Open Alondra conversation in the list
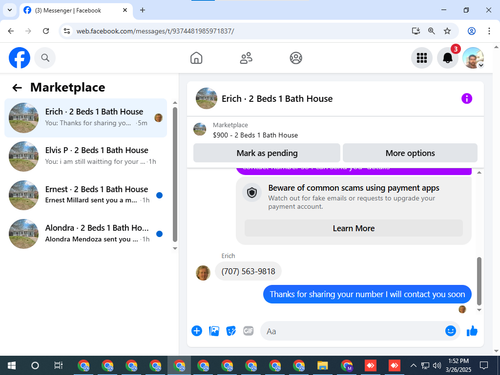 point(86,234)
